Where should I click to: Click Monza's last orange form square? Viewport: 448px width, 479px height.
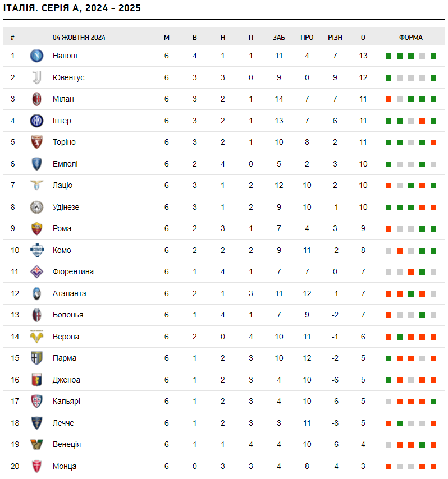[433, 467]
